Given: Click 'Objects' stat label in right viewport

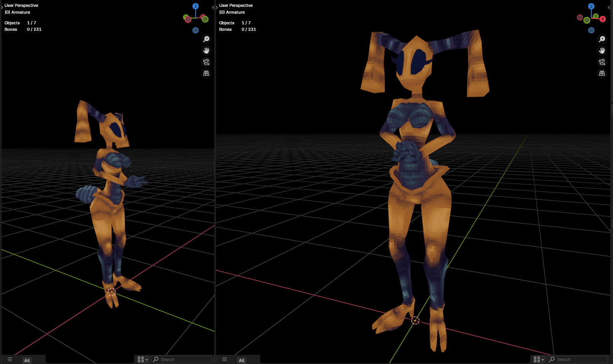Looking at the screenshot, I should tap(227, 23).
